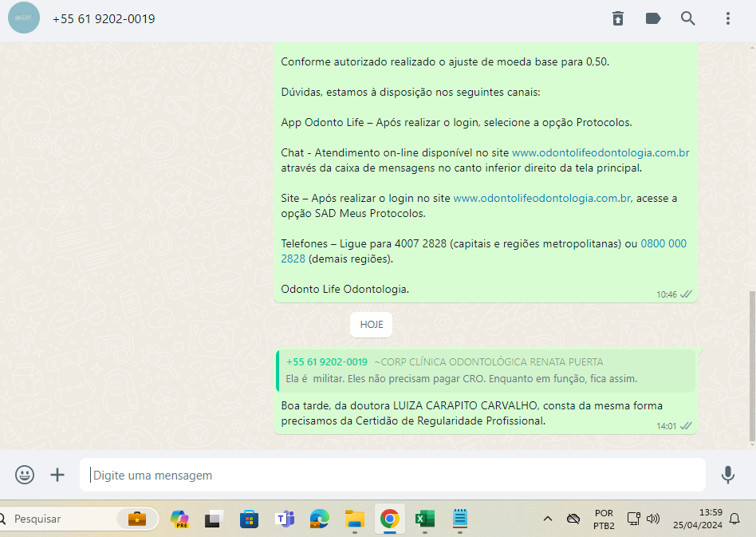Click the text 'Odonto Life Odontologia.' signature
This screenshot has width=756, height=537.
coord(345,289)
